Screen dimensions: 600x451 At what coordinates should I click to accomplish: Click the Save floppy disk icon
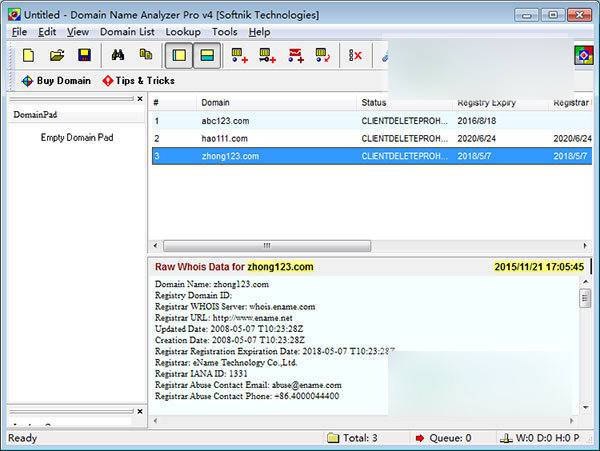[85, 55]
